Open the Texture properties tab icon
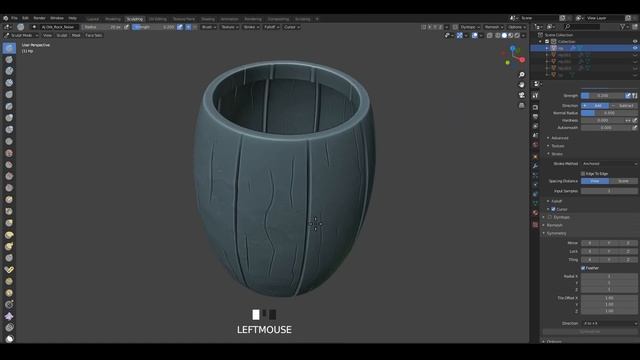The width and height of the screenshot is (640, 360). point(536,224)
